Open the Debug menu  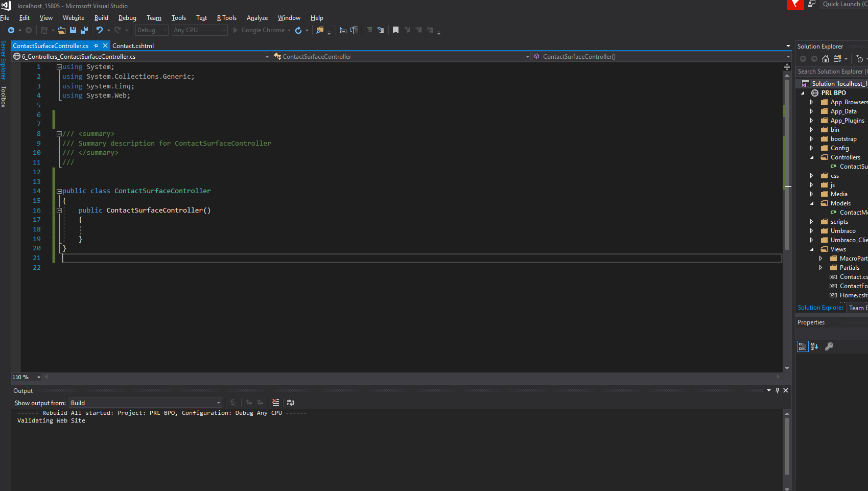click(127, 18)
